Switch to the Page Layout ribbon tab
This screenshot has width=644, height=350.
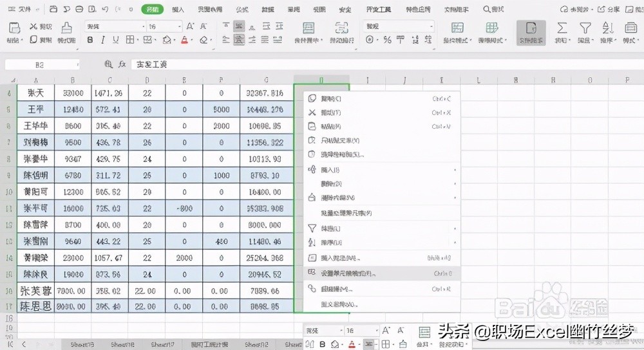point(210,9)
